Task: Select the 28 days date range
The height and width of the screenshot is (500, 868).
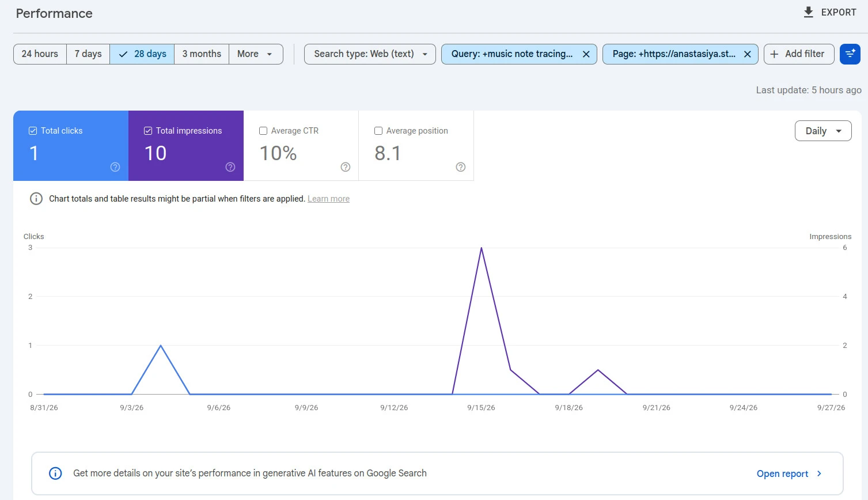Action: click(142, 54)
